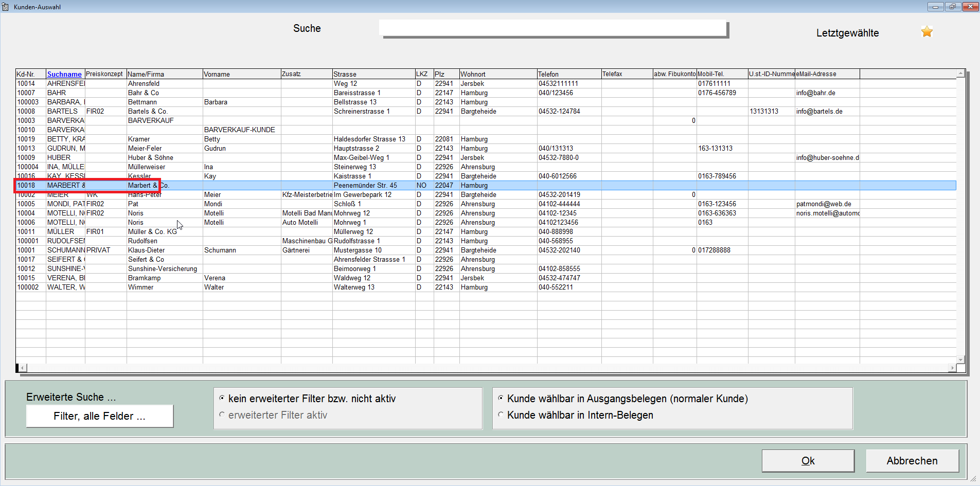Open 'Filter, alle Felder ...' dialog
The image size is (980, 486).
coord(100,416)
